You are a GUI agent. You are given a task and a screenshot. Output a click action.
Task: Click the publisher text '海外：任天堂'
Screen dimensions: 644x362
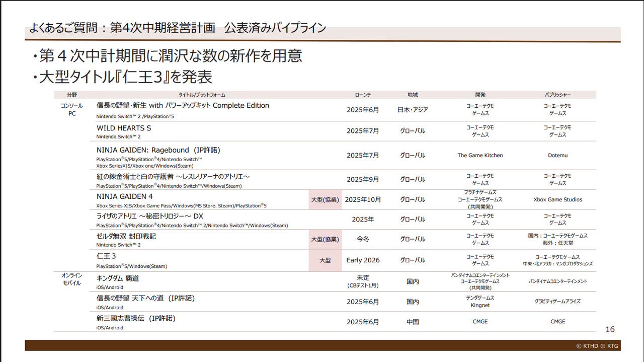click(557, 243)
